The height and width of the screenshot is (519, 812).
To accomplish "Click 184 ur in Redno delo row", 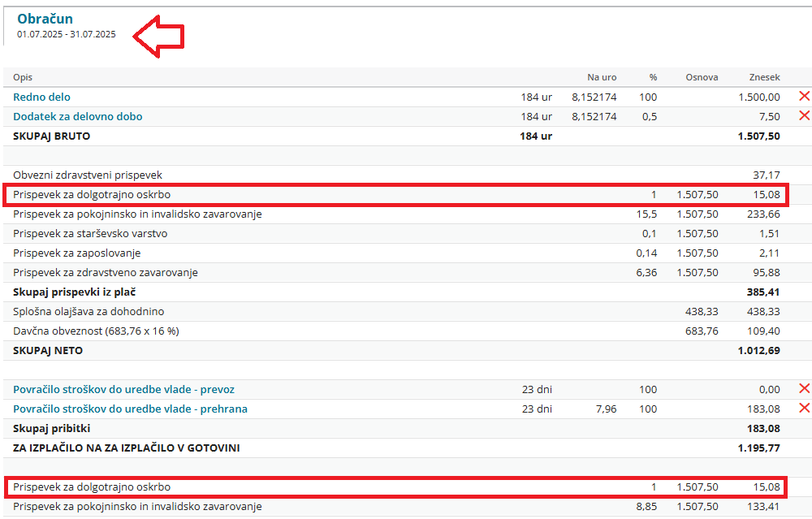I will [x=537, y=97].
